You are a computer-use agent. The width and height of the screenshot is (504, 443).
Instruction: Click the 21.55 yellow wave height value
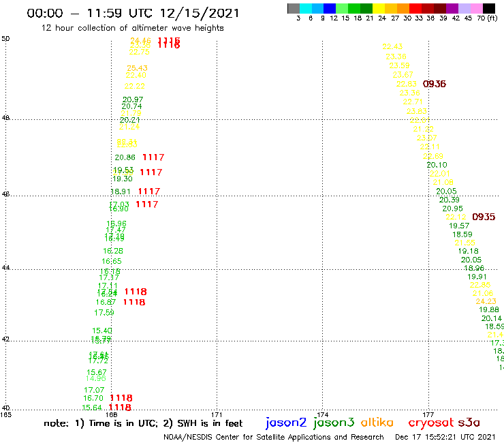point(464,243)
